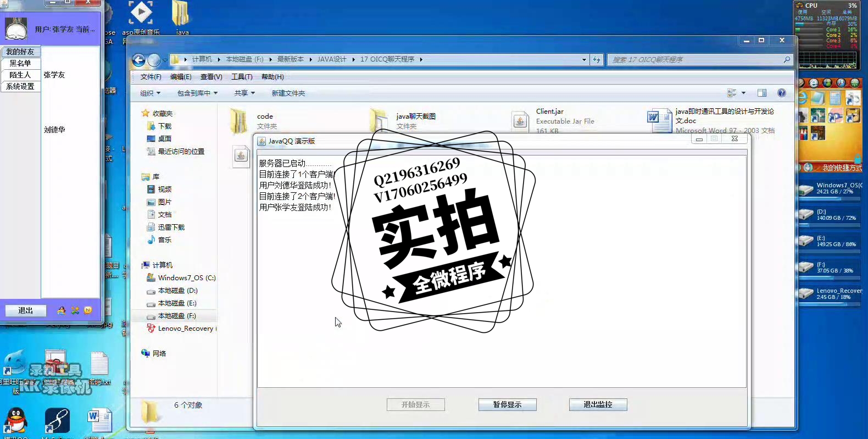Click the 暂停显示 button
Viewport: 868px width, 439px height.
pyautogui.click(x=507, y=404)
